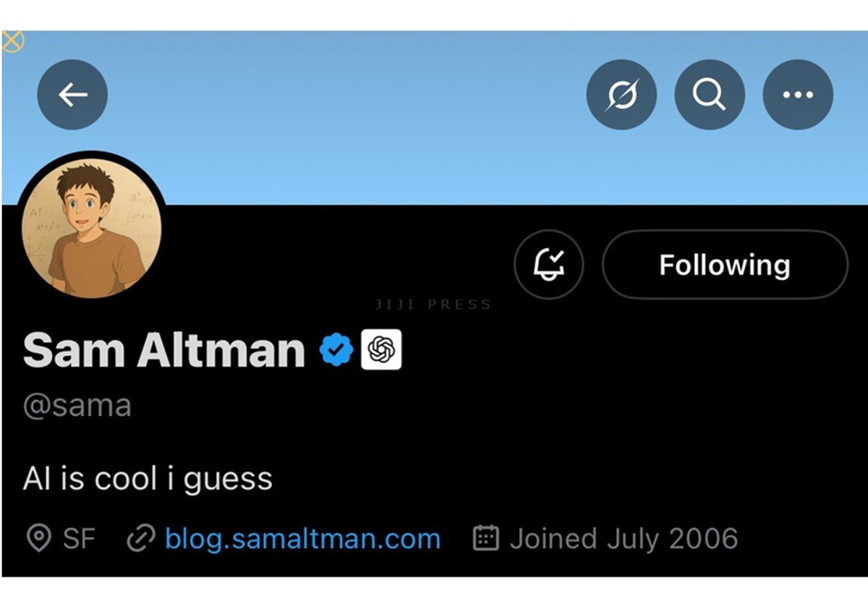Click the SF location label
The height and width of the screenshot is (607, 868).
(x=79, y=539)
